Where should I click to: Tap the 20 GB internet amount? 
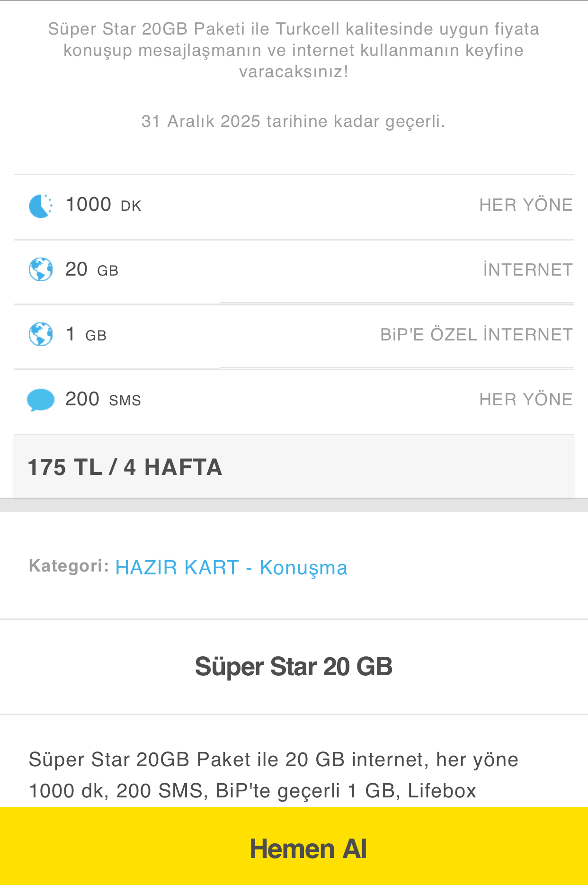coord(92,269)
